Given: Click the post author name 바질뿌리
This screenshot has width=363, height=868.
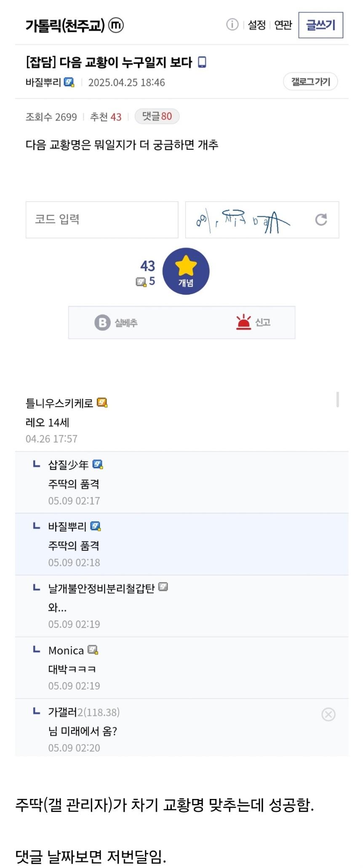Looking at the screenshot, I should pos(43,83).
